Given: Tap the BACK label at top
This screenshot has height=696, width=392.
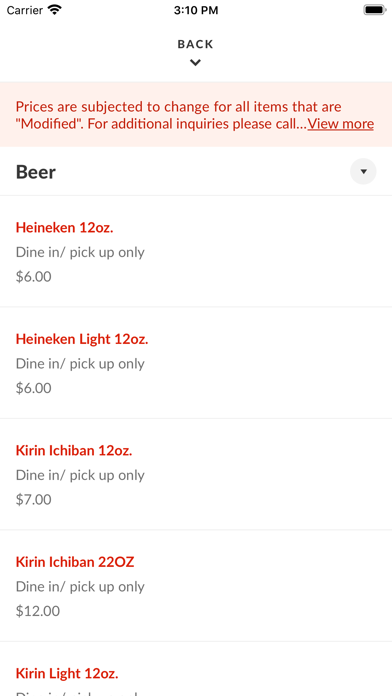Looking at the screenshot, I should point(195,44).
